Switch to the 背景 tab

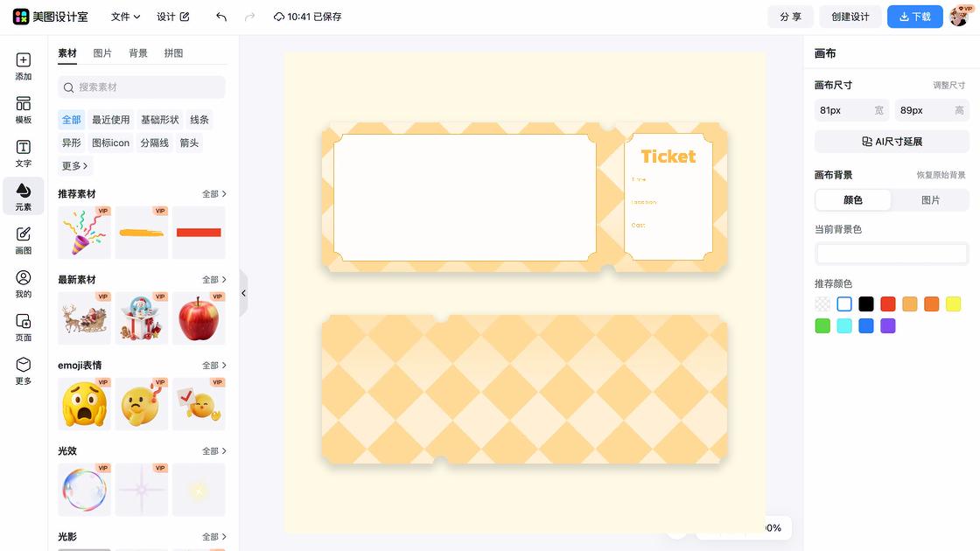point(138,53)
